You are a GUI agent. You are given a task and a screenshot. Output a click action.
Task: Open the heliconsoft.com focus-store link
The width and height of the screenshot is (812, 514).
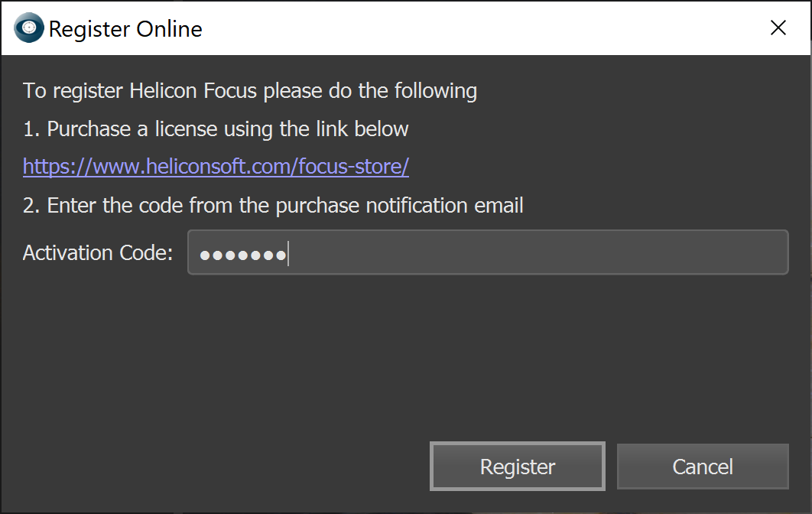[216, 167]
